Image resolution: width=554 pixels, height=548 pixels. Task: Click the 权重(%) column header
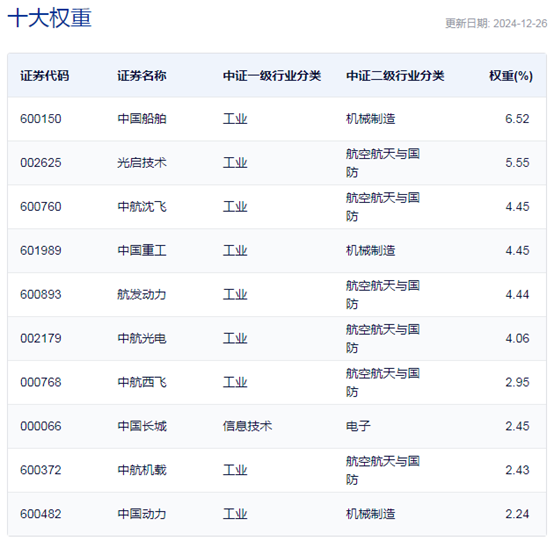[x=511, y=76]
